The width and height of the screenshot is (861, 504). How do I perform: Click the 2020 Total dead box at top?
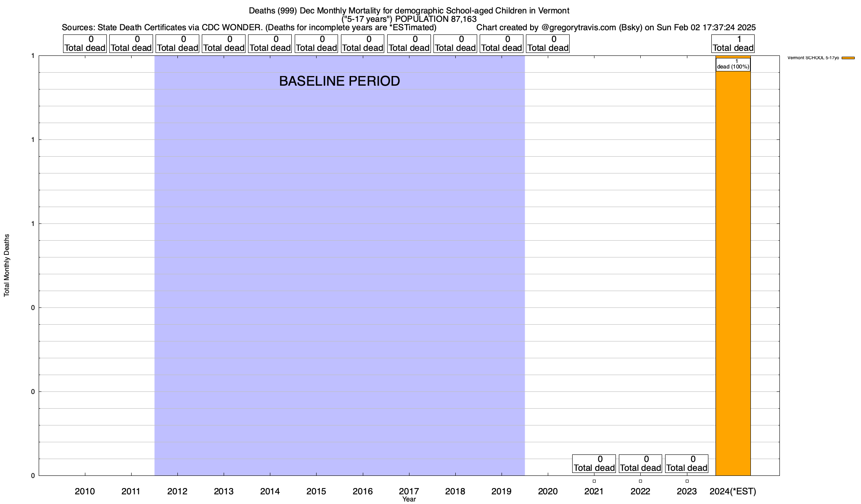tap(548, 44)
